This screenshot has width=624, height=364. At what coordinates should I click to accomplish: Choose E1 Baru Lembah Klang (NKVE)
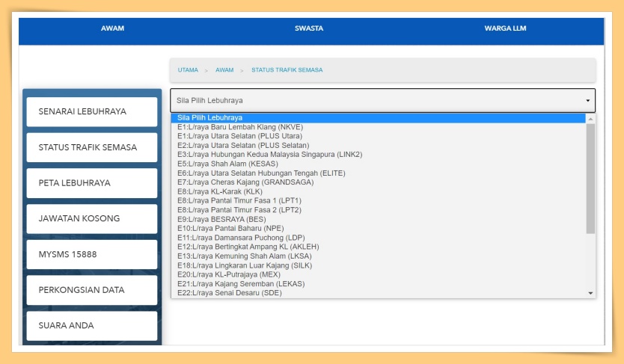point(378,127)
